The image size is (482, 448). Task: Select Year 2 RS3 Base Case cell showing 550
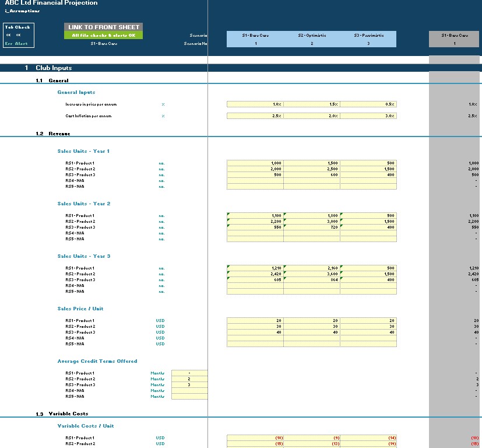pyautogui.click(x=255, y=228)
